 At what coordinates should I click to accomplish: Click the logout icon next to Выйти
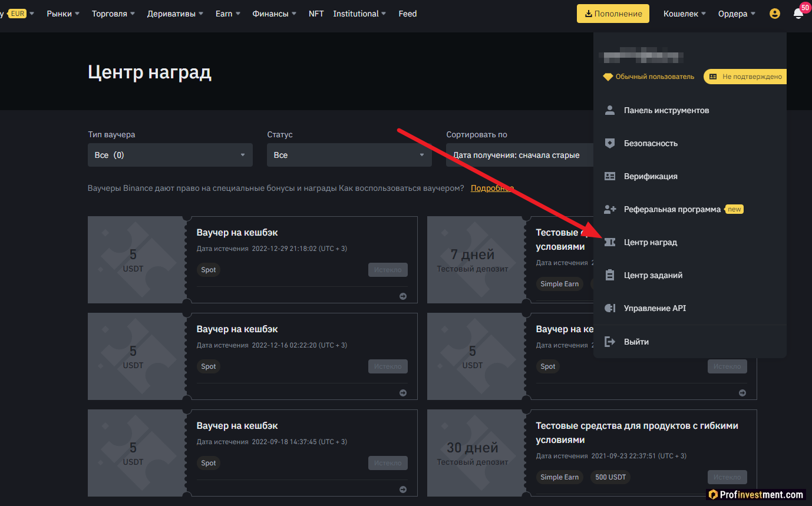pos(610,342)
